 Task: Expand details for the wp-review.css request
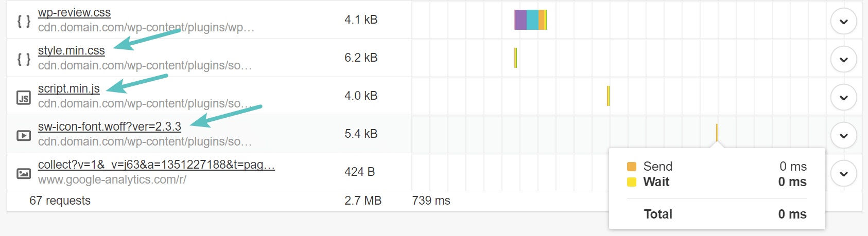pyautogui.click(x=843, y=22)
